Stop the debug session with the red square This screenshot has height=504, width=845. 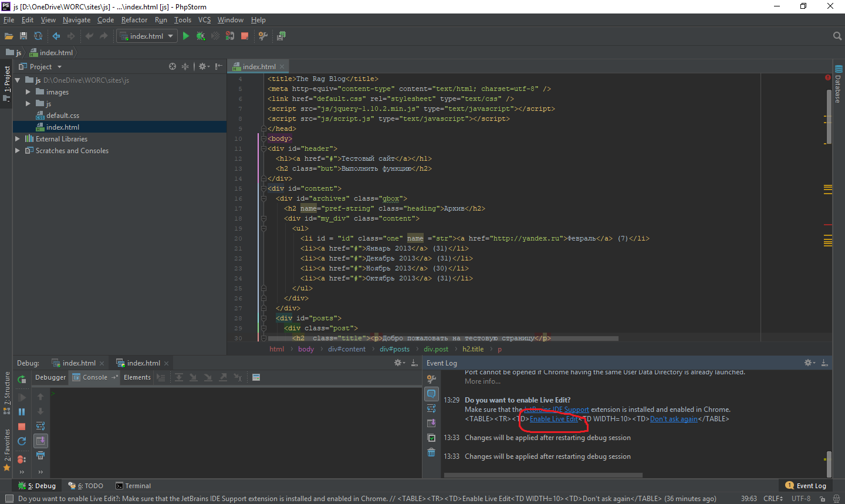click(22, 427)
